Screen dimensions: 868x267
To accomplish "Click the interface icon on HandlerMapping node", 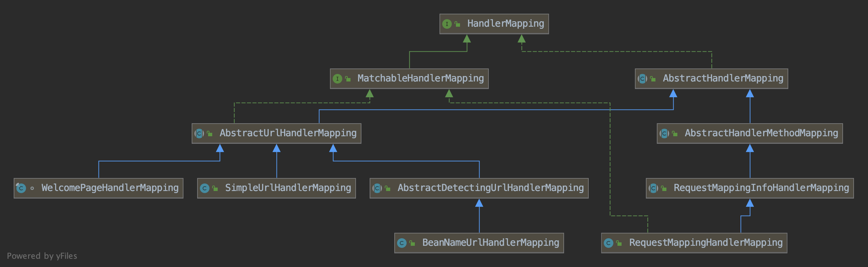I will pyautogui.click(x=447, y=24).
